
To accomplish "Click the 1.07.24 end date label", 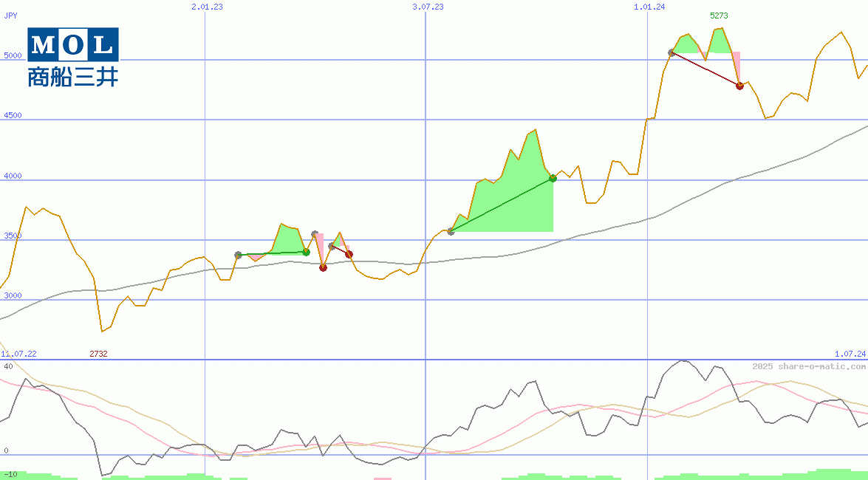I will pos(850,354).
